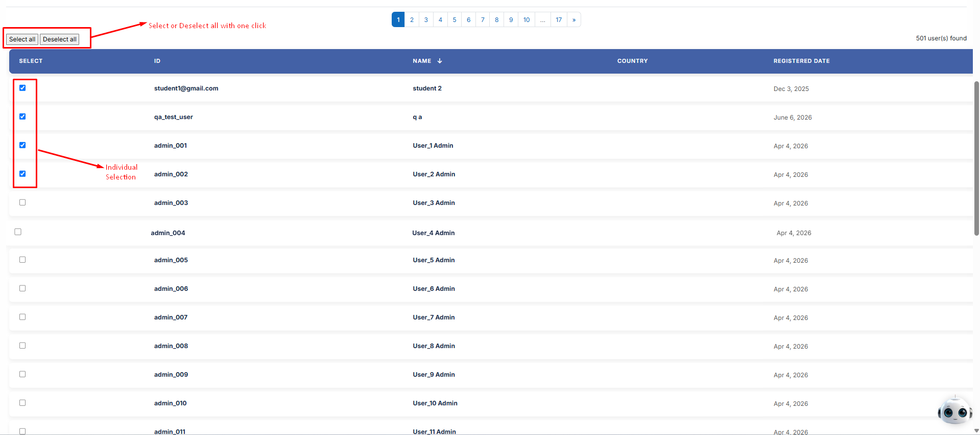Click the pagination ellipsis item
This screenshot has height=435, width=980.
pos(543,20)
